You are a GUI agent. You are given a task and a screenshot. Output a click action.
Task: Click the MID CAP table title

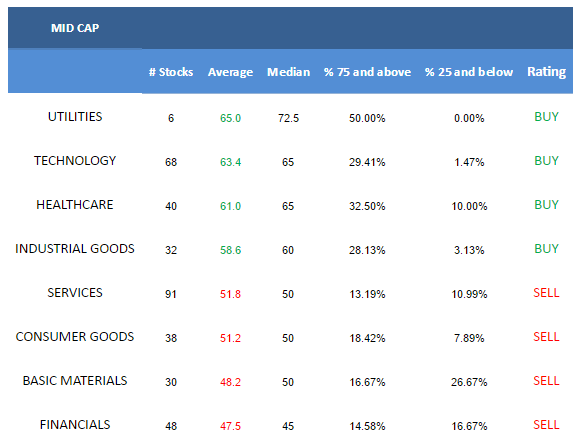[75, 28]
